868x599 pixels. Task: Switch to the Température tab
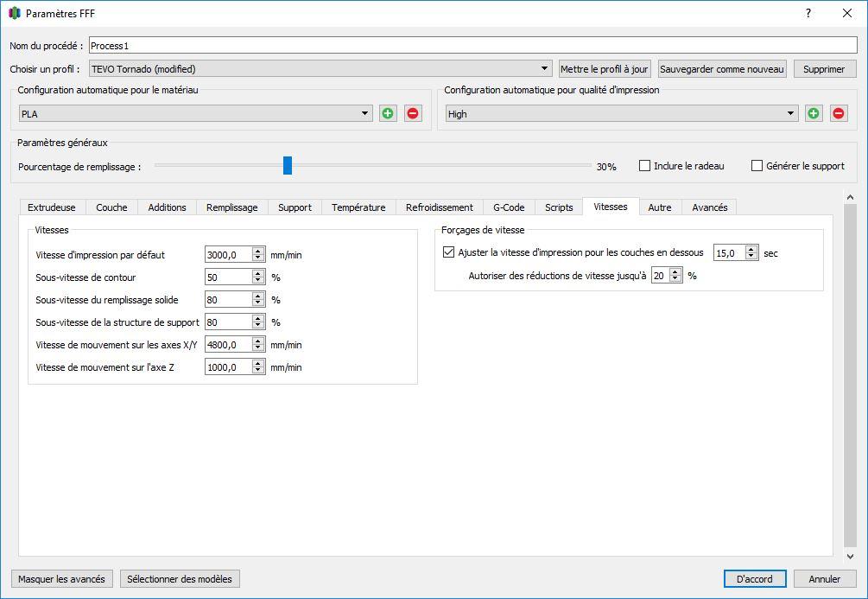click(x=358, y=207)
